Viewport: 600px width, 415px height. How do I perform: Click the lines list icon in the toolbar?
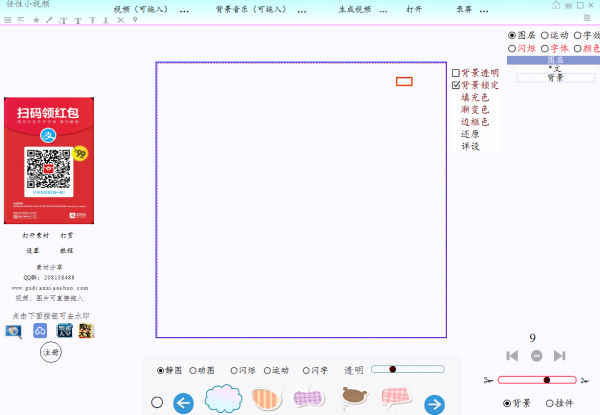point(21,20)
